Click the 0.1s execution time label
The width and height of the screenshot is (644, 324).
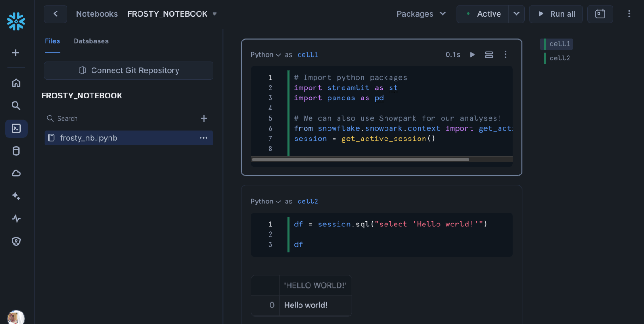click(x=453, y=54)
